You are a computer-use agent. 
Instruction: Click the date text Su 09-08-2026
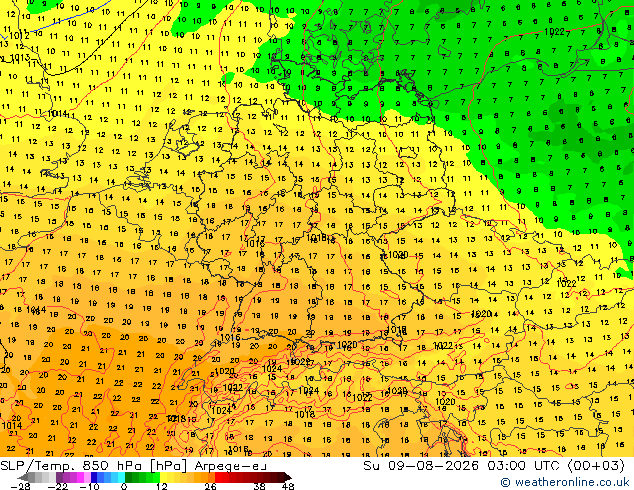[421, 466]
